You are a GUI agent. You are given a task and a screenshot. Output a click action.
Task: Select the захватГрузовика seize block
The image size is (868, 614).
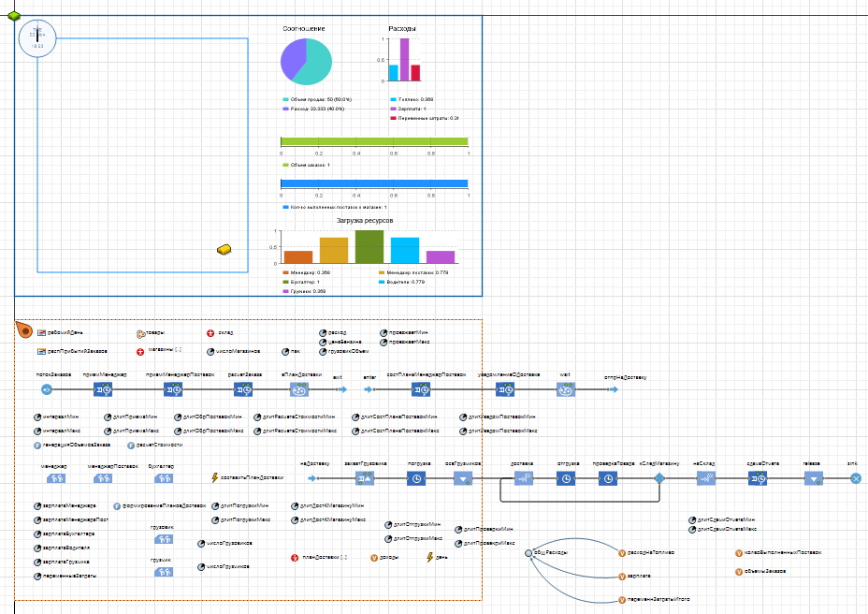pyautogui.click(x=366, y=478)
